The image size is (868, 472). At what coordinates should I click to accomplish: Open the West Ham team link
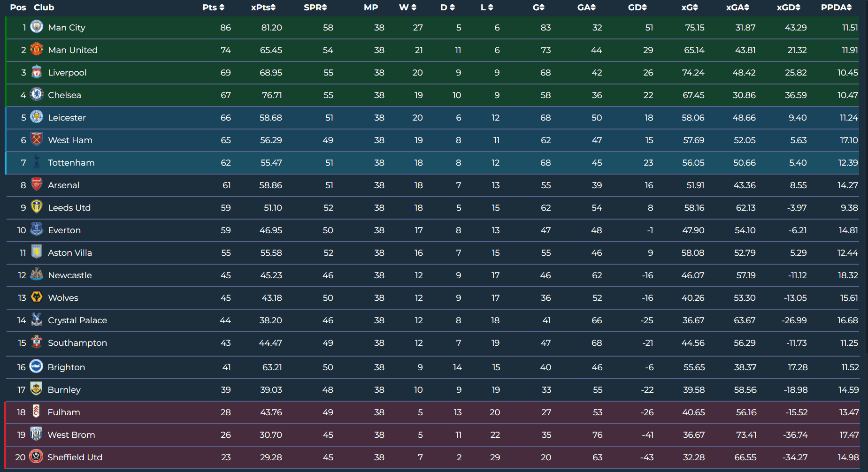(x=70, y=140)
